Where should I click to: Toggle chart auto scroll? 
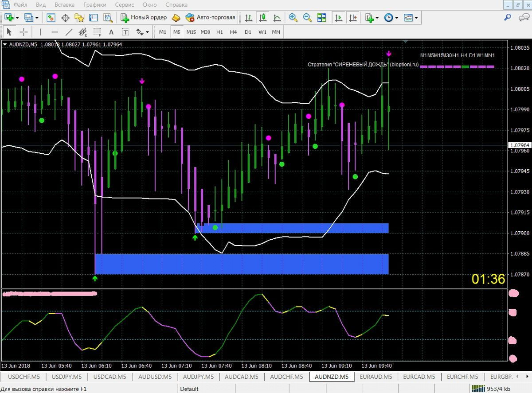point(339,18)
